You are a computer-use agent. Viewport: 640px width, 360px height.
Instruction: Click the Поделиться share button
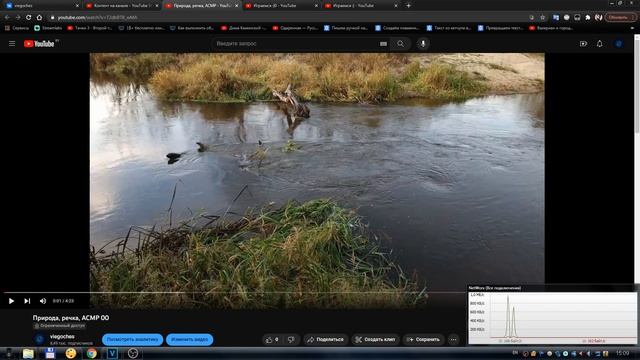326,339
